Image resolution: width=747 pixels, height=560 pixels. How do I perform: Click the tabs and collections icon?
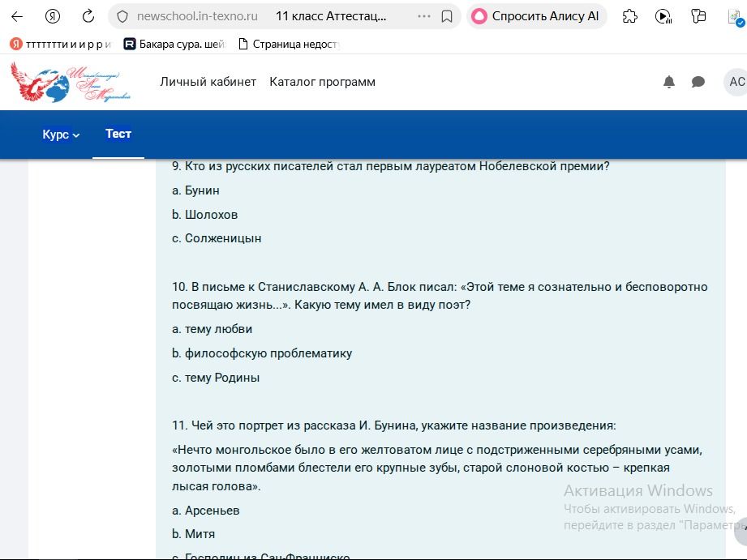[x=698, y=17]
